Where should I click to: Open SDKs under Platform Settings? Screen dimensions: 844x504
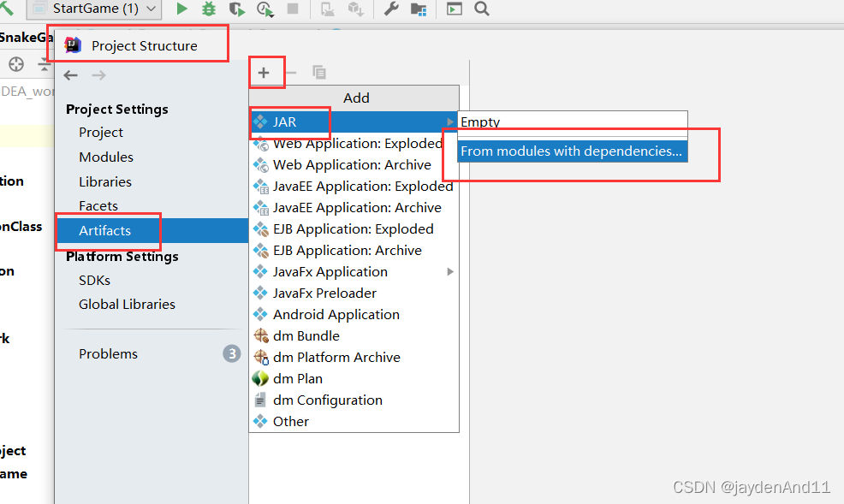(x=94, y=281)
